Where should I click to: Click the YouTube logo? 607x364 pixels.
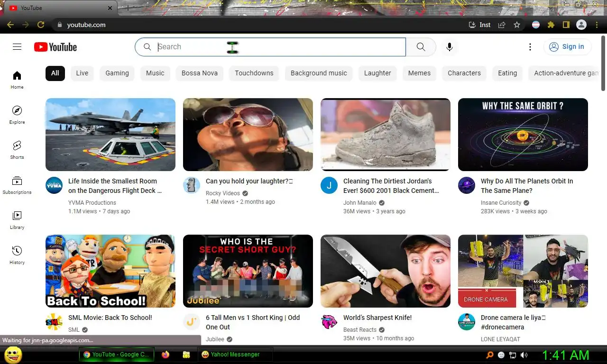tap(55, 47)
